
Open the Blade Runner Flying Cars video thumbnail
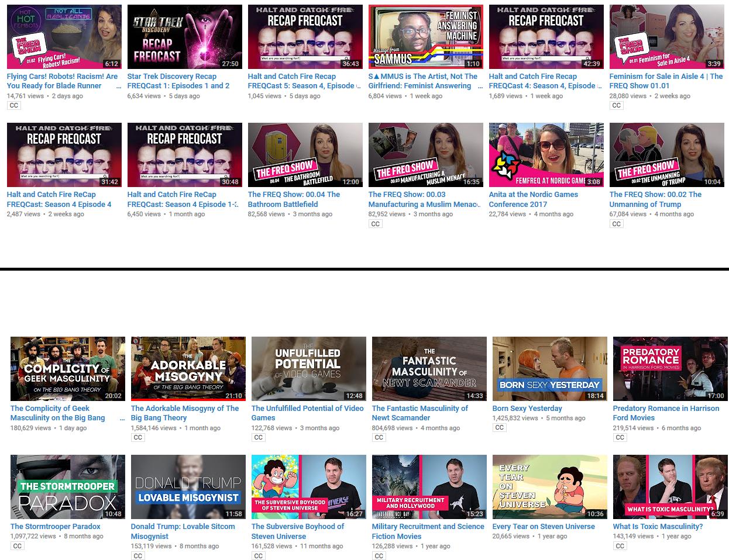pos(64,37)
